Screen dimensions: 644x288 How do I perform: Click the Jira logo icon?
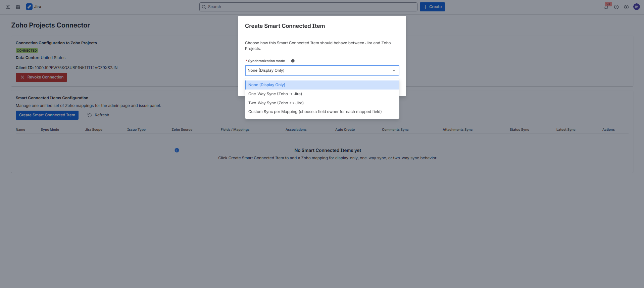pyautogui.click(x=29, y=7)
